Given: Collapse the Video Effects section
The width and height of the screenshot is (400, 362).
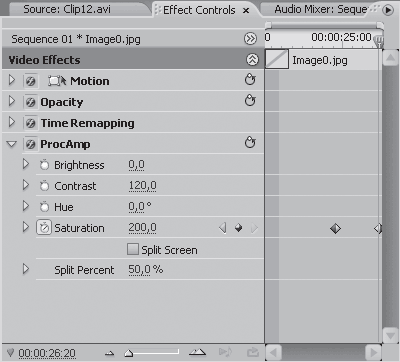Looking at the screenshot, I should tap(252, 60).
